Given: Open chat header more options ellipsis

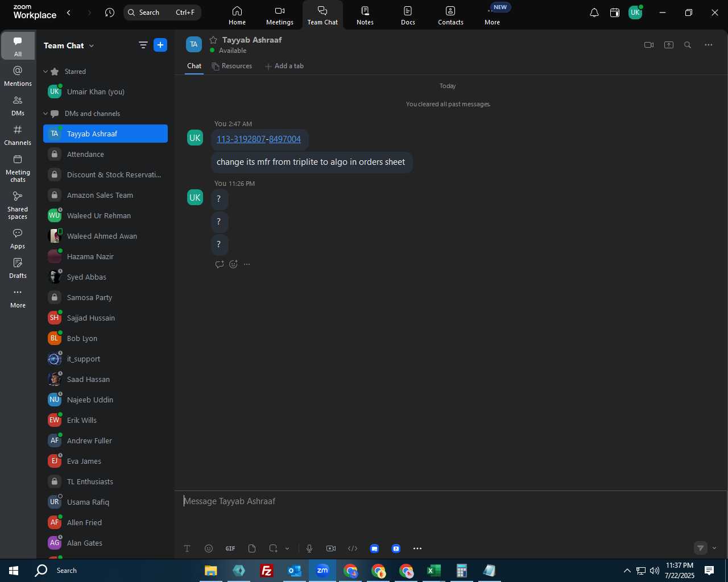Looking at the screenshot, I should coord(709,45).
